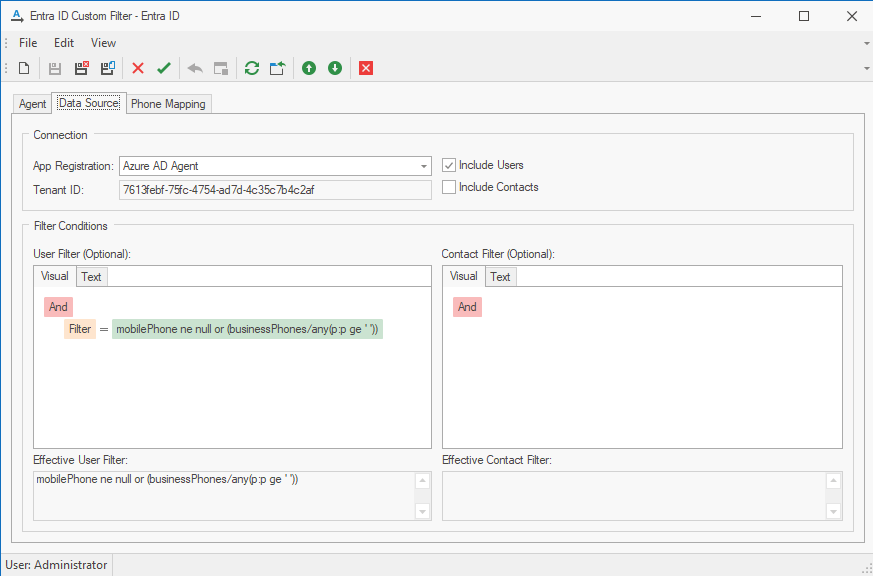The width and height of the screenshot is (873, 576).
Task: Switch User Filter to Text tab
Action: click(91, 277)
